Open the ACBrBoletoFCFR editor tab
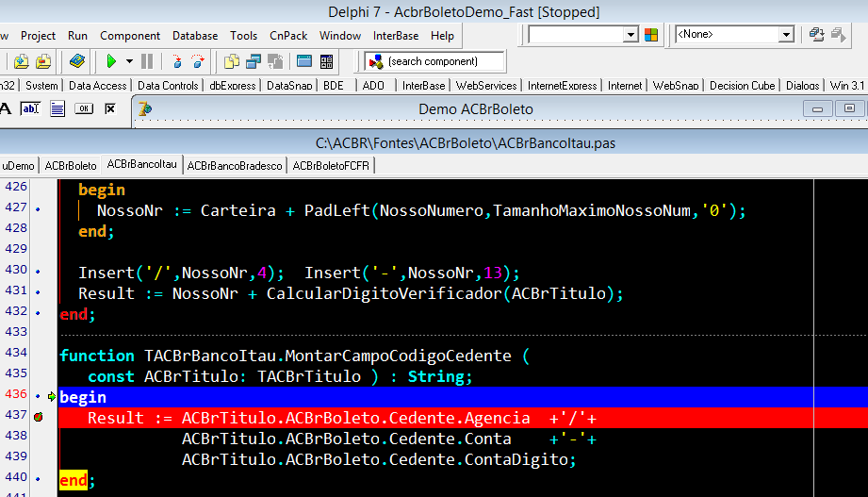Viewport: 868px width, 497px height. [x=331, y=166]
